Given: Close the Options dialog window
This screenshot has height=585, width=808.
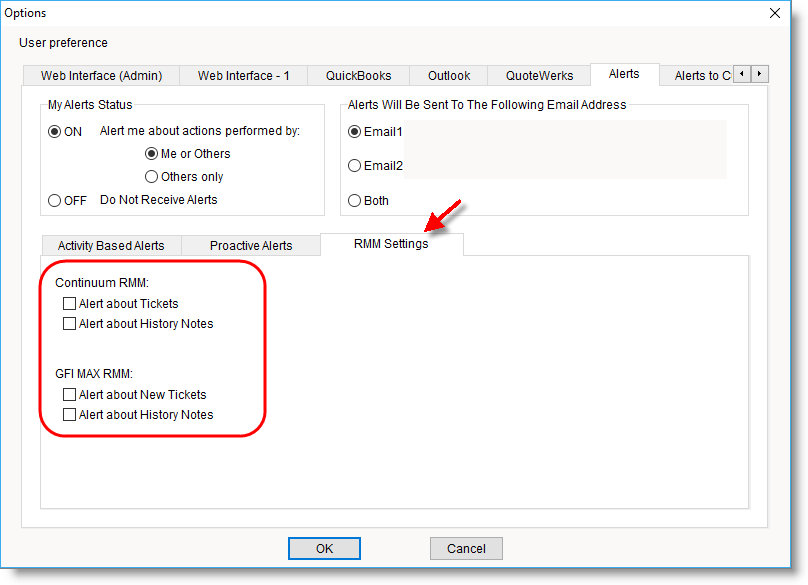Looking at the screenshot, I should point(774,13).
